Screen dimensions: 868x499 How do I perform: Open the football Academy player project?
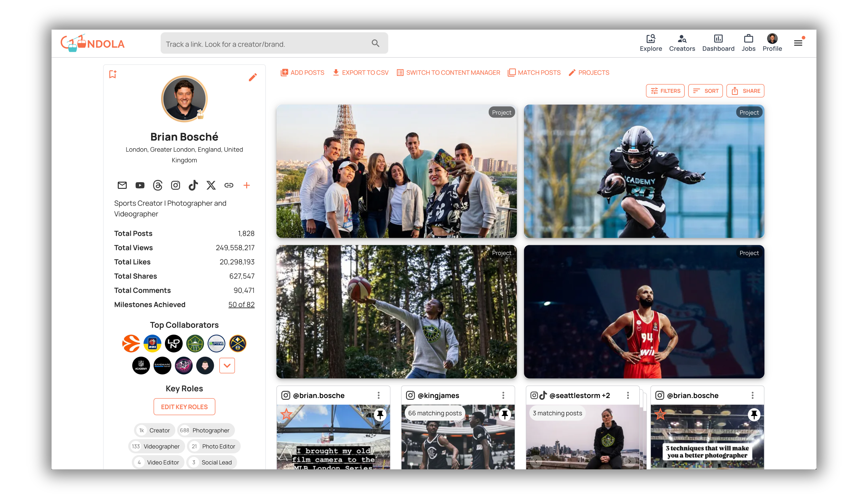point(644,171)
